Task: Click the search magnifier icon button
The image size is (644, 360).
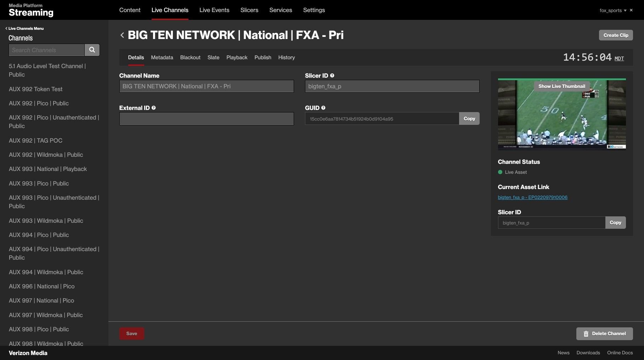Action: 92,50
